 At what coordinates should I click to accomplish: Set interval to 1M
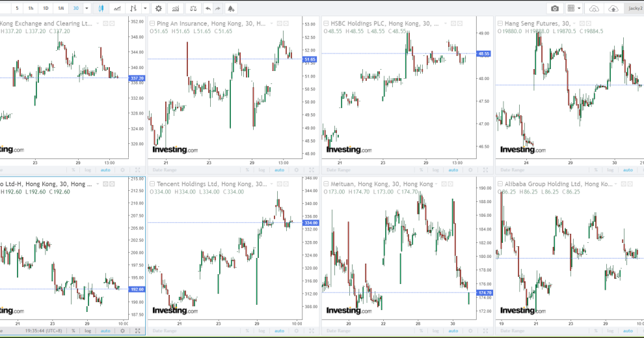(x=60, y=8)
